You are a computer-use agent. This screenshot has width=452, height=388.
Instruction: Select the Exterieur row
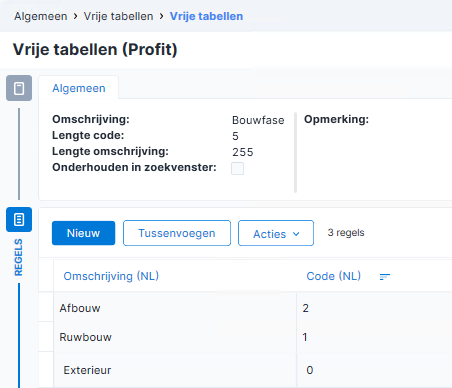click(245, 370)
